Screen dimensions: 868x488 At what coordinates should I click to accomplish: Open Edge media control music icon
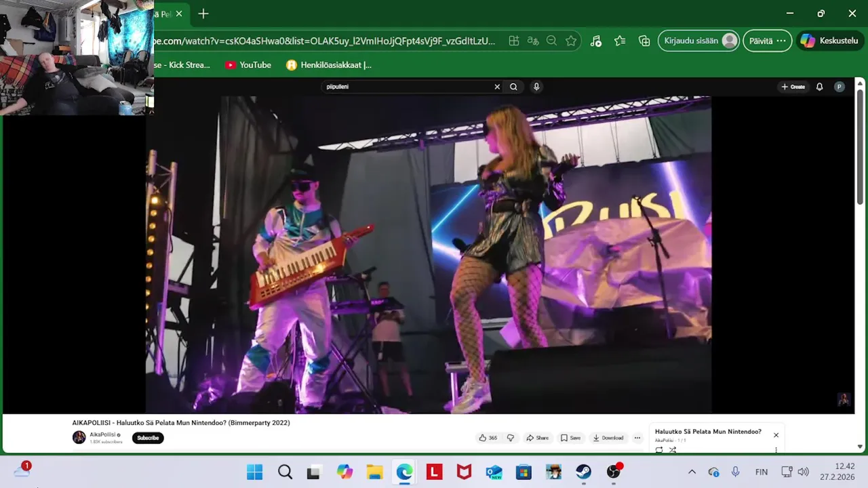(x=596, y=41)
